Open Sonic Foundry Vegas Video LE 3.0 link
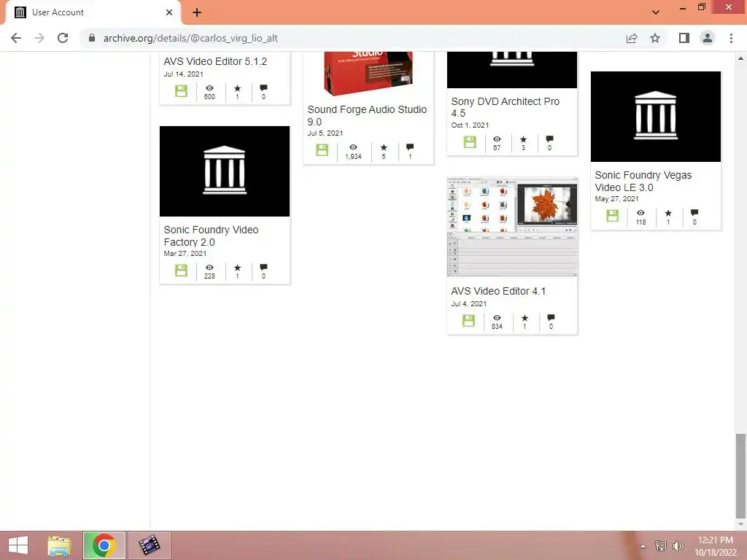Viewport: 747px width, 560px height. tap(643, 181)
